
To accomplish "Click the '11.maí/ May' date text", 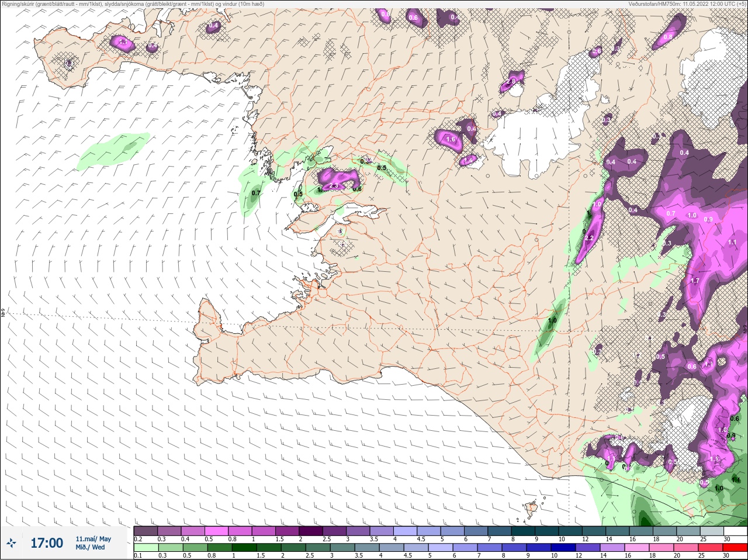I will pyautogui.click(x=93, y=539).
